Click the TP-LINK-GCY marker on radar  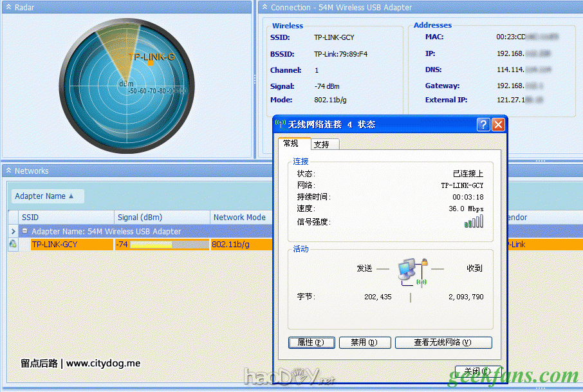tap(150, 62)
